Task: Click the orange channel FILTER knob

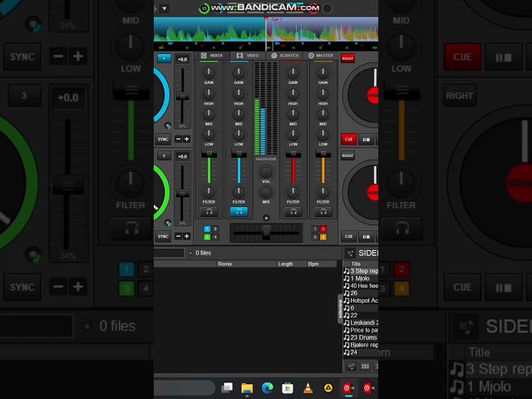Action: coord(323,192)
